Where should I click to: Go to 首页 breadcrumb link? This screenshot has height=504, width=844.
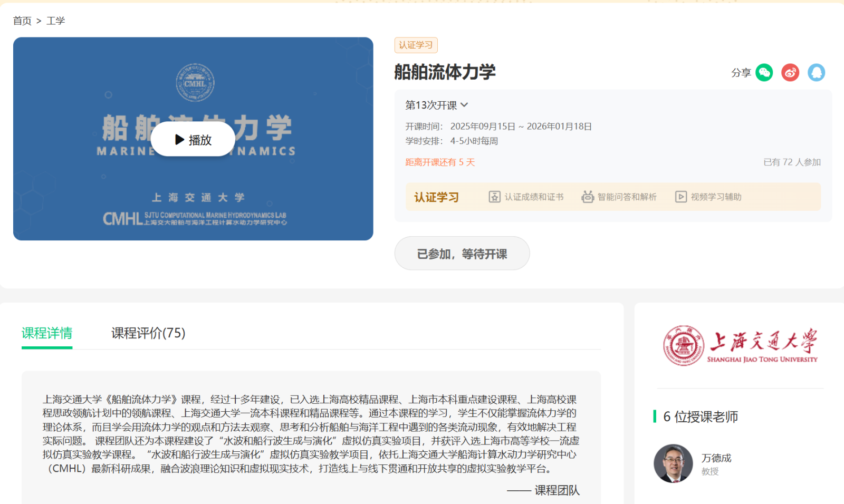click(22, 21)
